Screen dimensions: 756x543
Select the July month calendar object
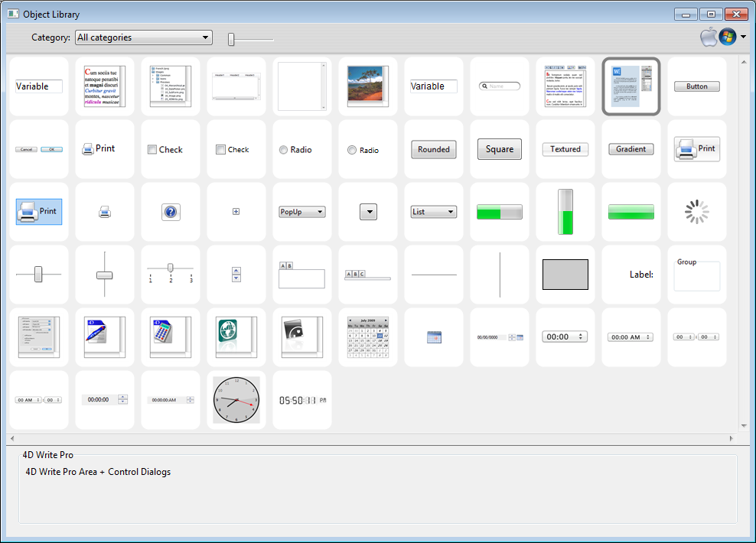click(x=368, y=337)
